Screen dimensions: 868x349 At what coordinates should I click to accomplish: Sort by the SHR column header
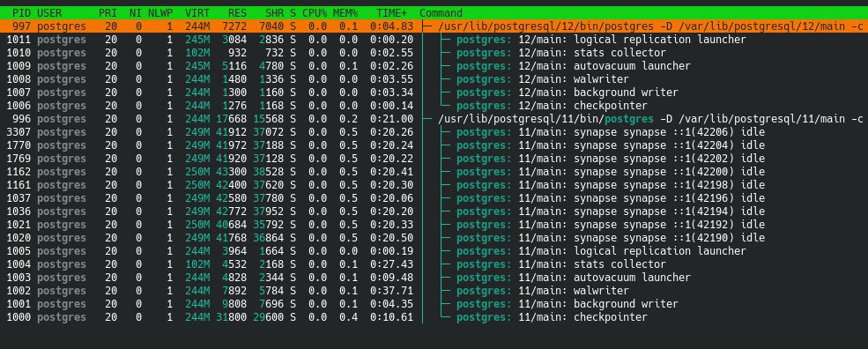[274, 12]
